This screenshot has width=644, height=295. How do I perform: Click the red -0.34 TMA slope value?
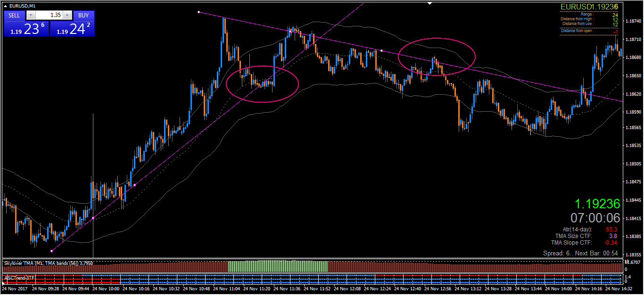[x=611, y=243]
